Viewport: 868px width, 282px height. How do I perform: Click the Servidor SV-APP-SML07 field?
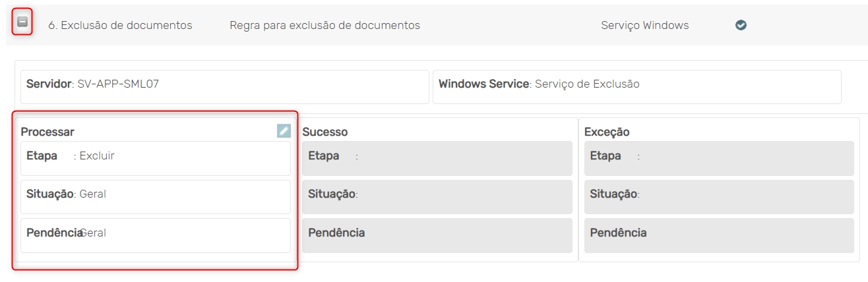click(224, 85)
